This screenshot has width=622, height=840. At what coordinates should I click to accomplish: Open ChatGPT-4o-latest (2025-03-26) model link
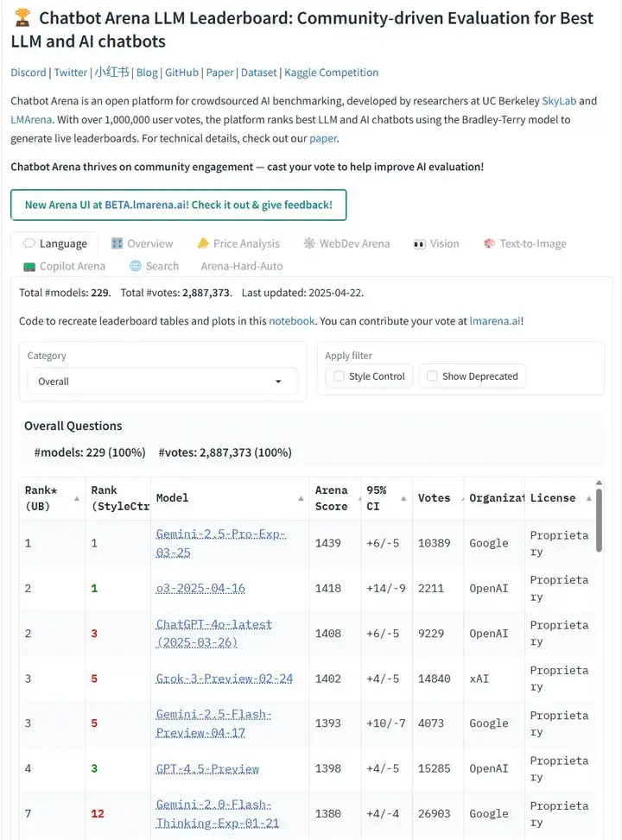pos(214,633)
